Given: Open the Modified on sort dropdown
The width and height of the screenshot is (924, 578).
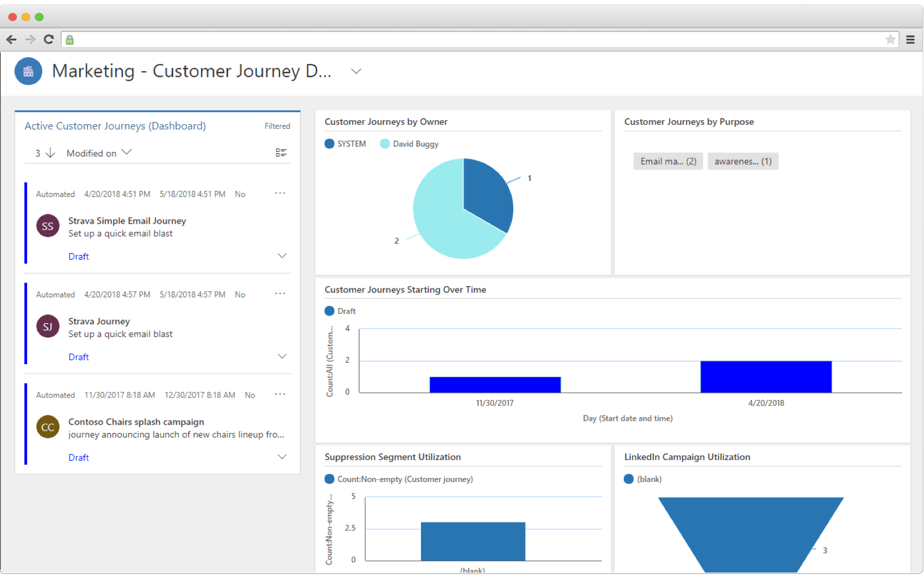Looking at the screenshot, I should (99, 153).
